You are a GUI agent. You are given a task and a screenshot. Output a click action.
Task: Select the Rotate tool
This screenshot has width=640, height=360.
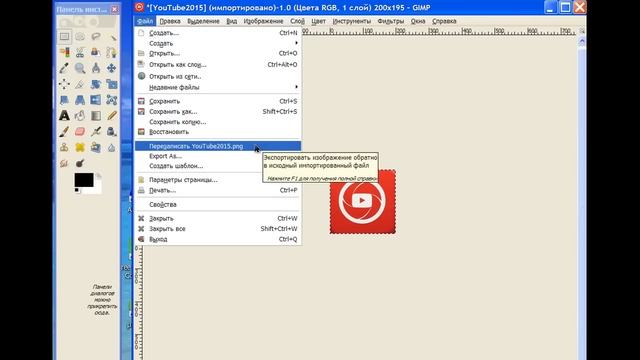point(96,84)
